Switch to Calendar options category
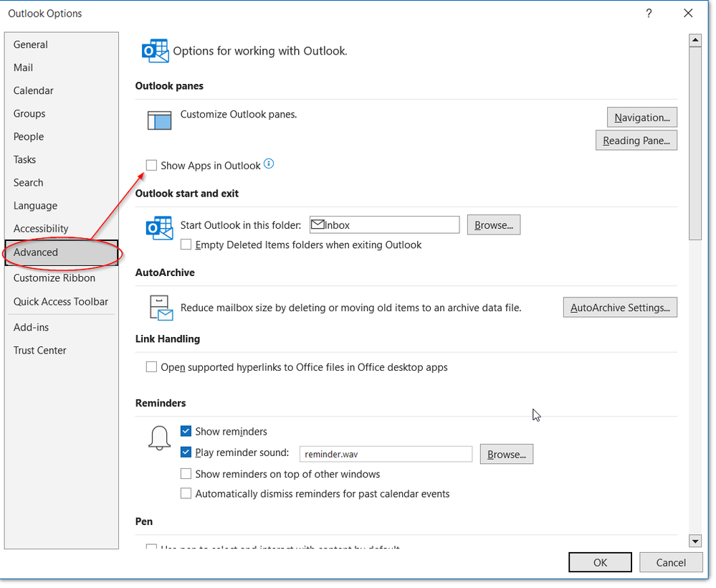716x588 pixels. point(62,90)
